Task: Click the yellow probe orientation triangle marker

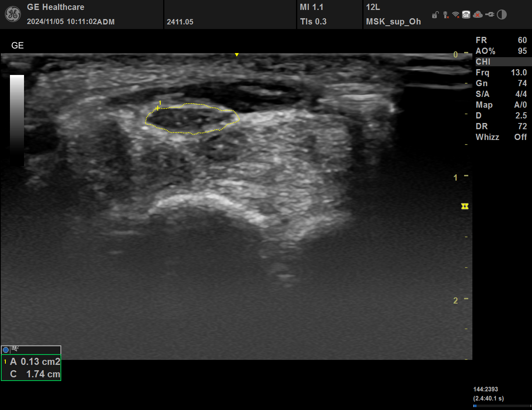Action: coord(237,55)
